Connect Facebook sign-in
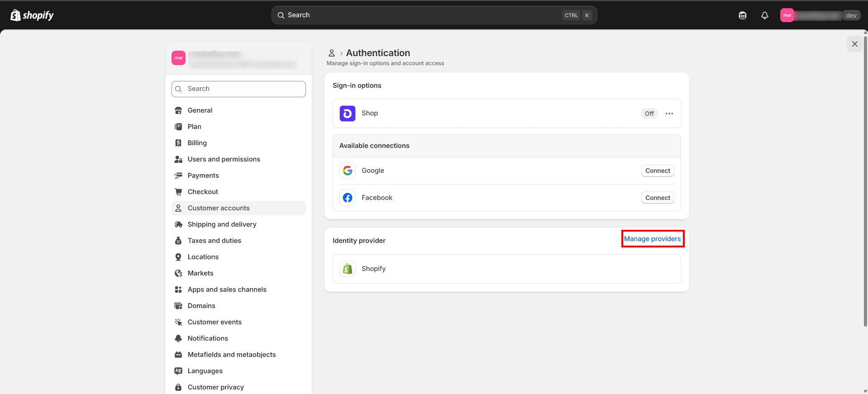 (658, 198)
